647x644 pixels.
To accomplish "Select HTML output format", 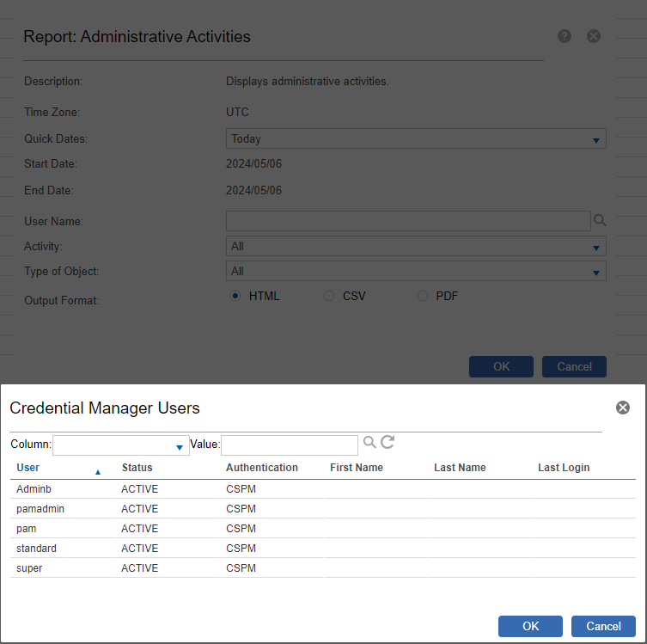I will [x=235, y=296].
